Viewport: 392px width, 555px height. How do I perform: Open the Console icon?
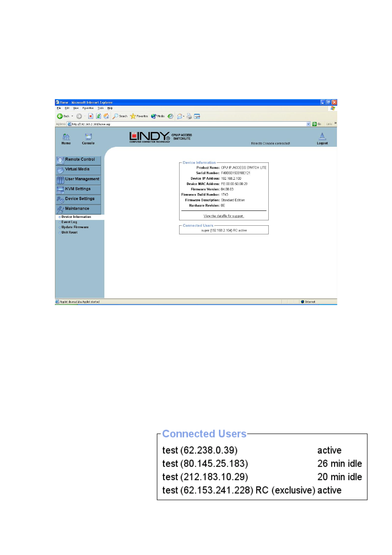tap(88, 136)
